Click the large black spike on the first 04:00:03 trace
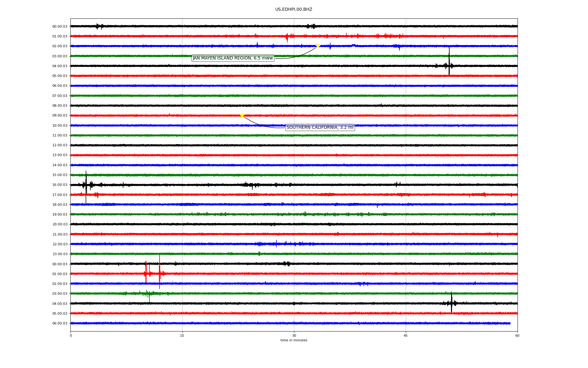Viewport: 588px width, 368px height. 449,61
